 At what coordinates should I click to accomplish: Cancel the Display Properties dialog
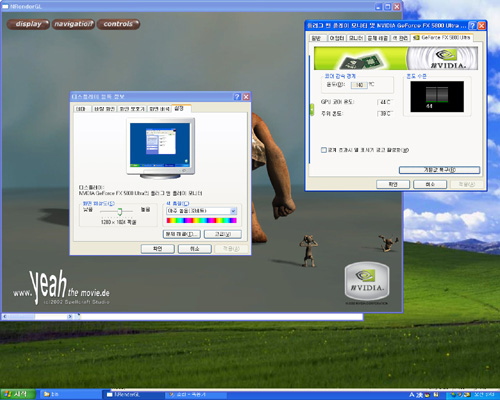coord(195,249)
